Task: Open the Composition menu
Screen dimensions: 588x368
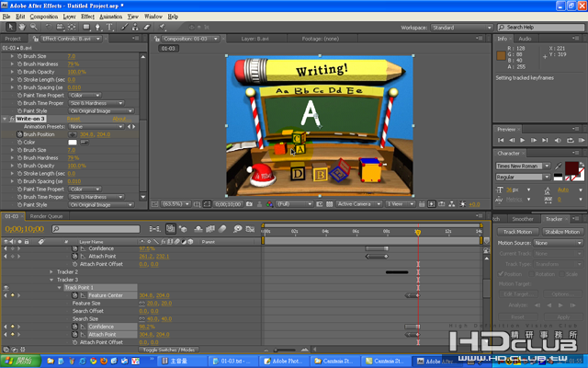Action: click(44, 17)
